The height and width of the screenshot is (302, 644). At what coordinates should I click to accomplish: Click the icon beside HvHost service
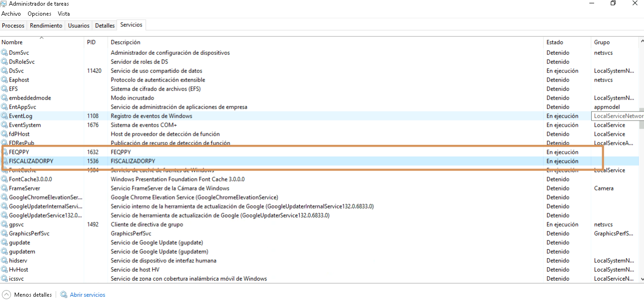click(x=5, y=270)
